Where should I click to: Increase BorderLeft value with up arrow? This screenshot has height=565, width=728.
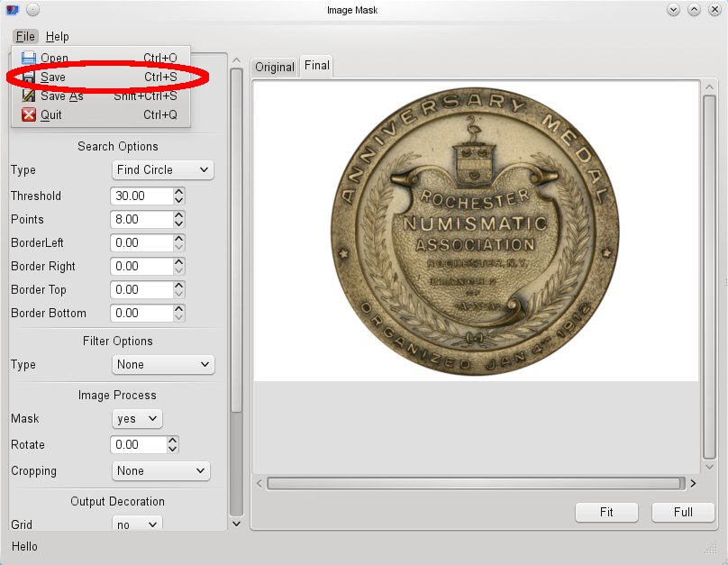click(x=179, y=238)
